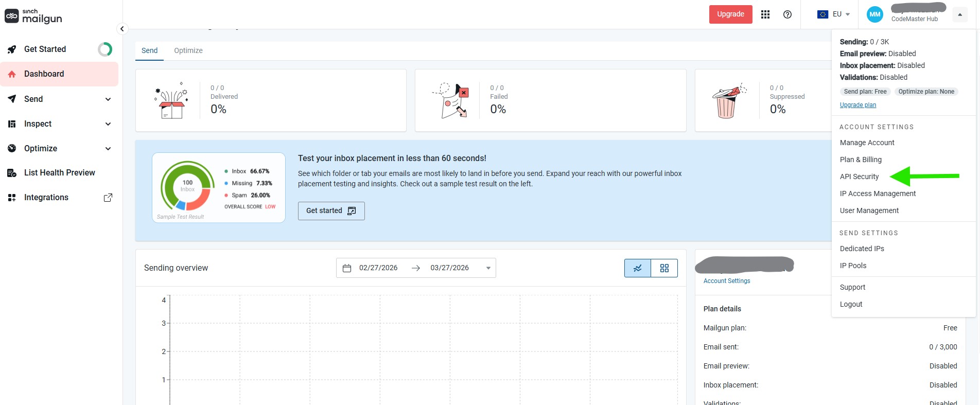
Task: Click the Sinch Mailgun logo
Action: [33, 16]
